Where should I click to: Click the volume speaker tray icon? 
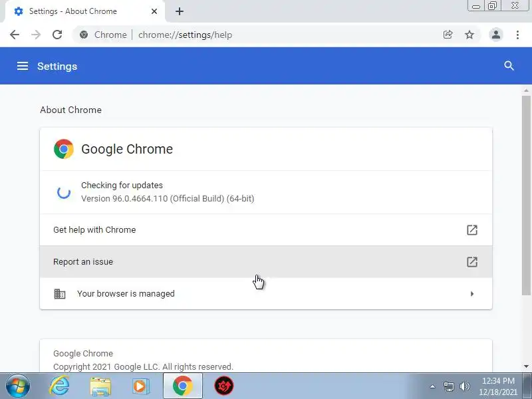coord(464,386)
